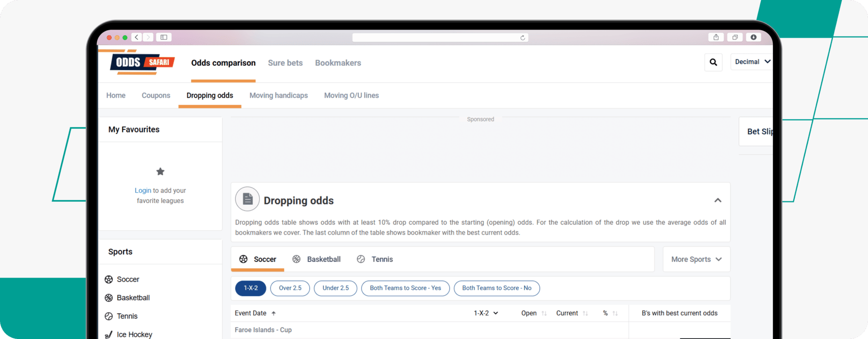Select the Basketball sport tab

pos(316,259)
